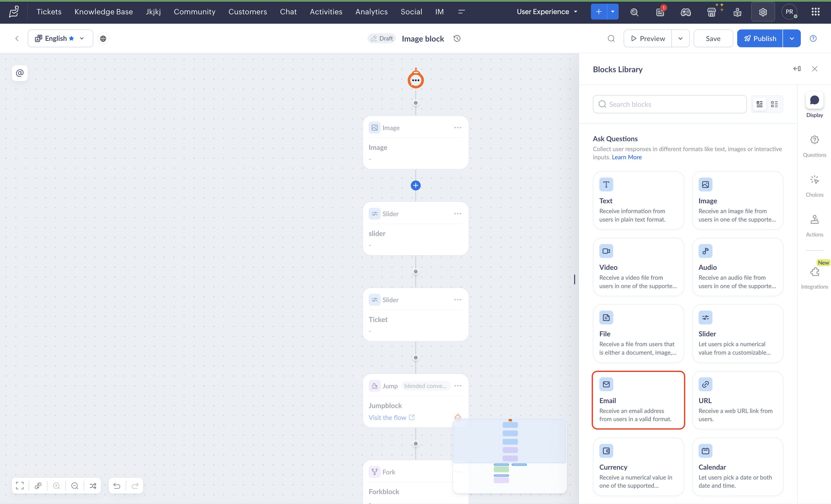Viewport: 831px width, 504px height.
Task: Click the zoom out magnifier icon
Action: point(74,485)
